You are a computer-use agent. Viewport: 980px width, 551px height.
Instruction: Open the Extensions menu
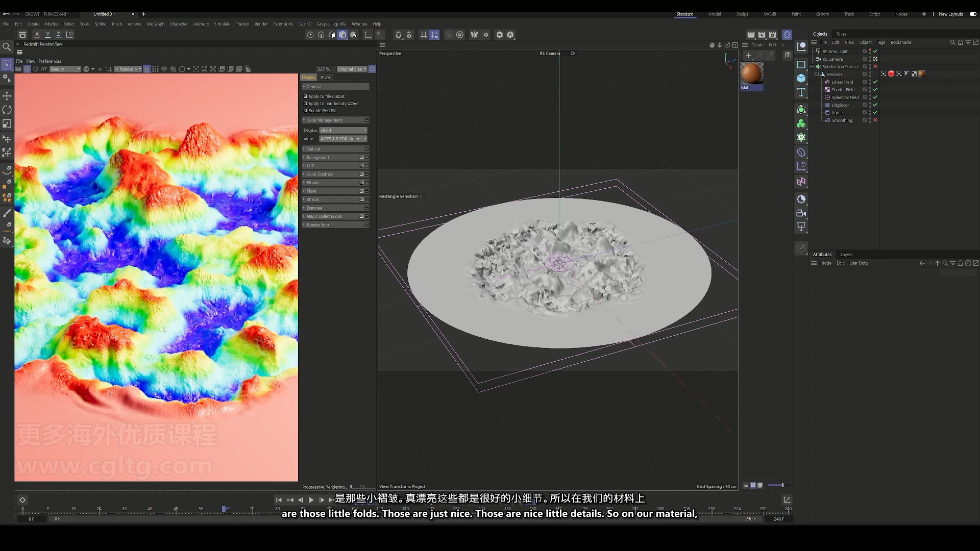click(283, 24)
